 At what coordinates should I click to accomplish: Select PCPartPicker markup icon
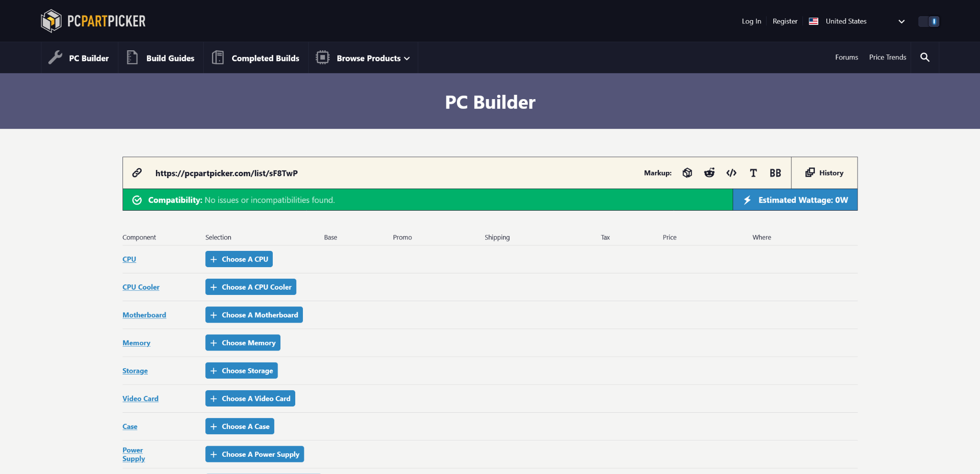click(x=687, y=173)
